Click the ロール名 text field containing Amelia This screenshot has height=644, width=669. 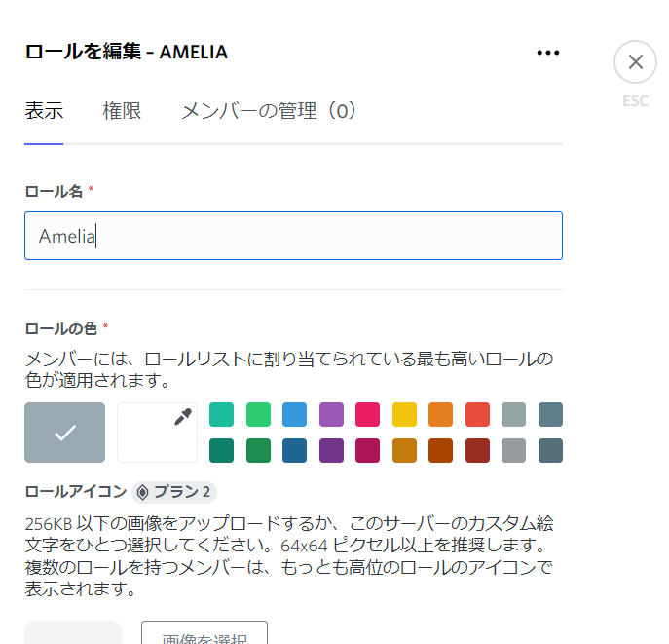[x=293, y=236]
